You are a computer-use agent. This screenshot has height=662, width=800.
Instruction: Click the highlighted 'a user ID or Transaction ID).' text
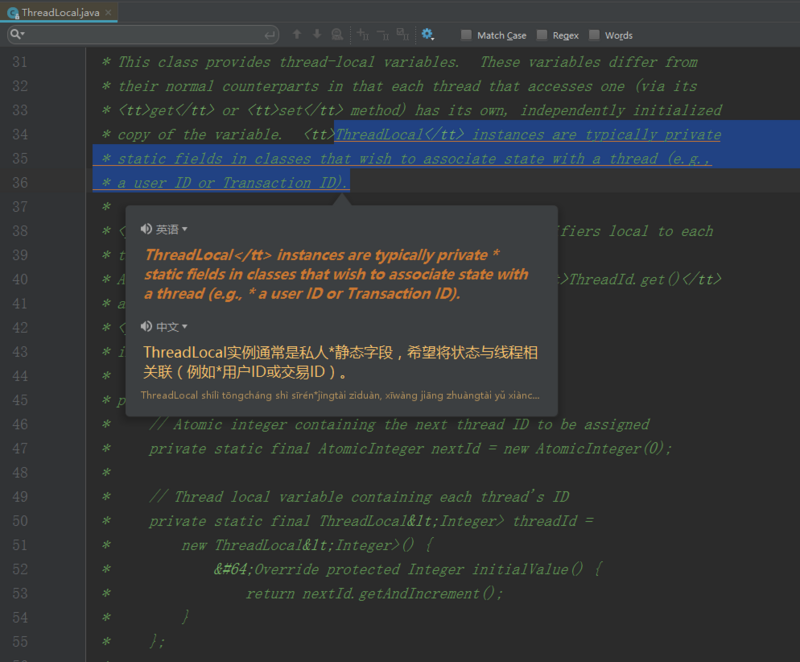coord(232,183)
